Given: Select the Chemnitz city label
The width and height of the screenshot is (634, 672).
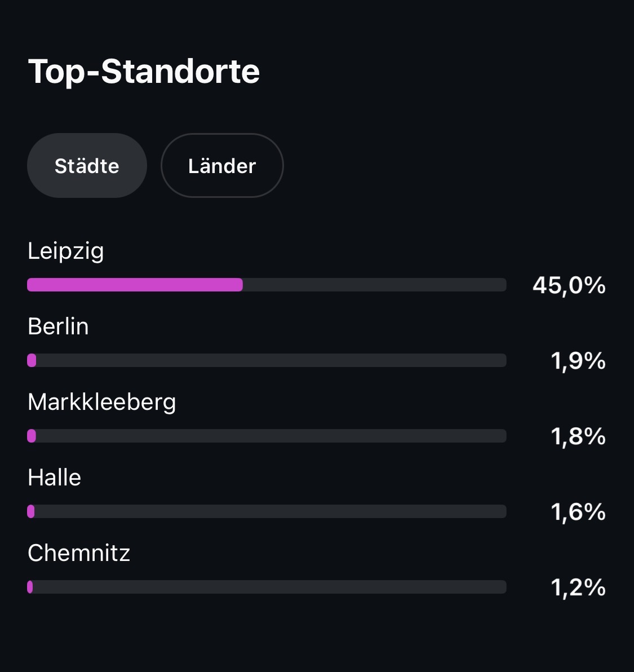Looking at the screenshot, I should tap(79, 553).
